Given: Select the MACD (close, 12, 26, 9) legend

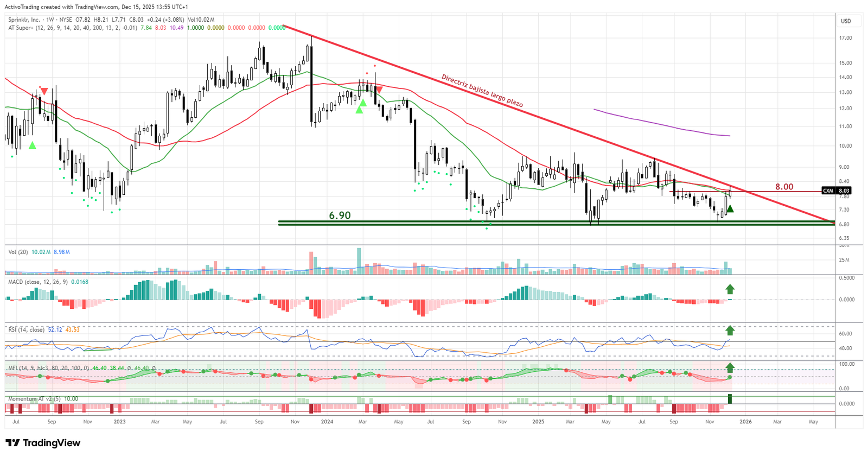Looking at the screenshot, I should (x=38, y=282).
